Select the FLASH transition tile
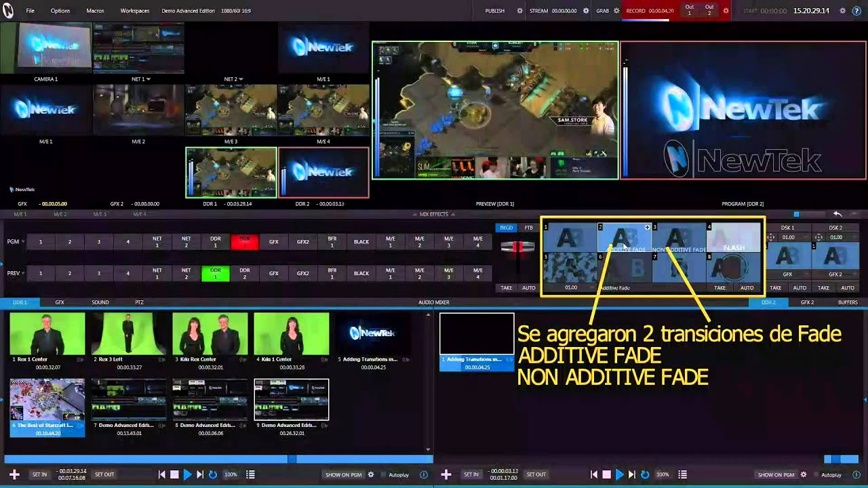Image resolution: width=868 pixels, height=488 pixels. (x=733, y=237)
